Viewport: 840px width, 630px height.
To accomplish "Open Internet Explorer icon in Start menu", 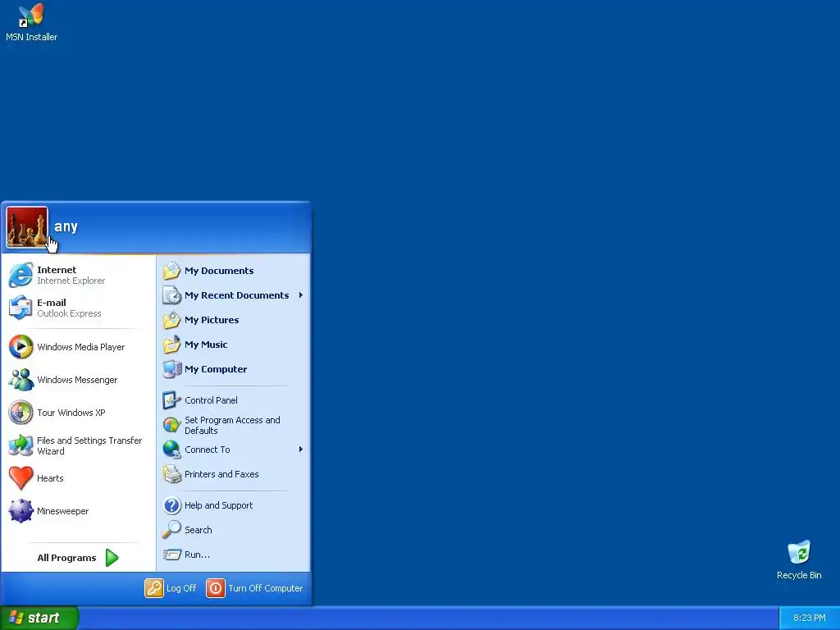I will tap(21, 276).
